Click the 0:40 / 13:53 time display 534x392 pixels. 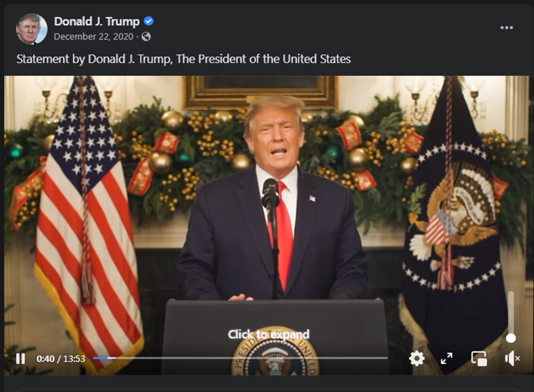click(61, 359)
